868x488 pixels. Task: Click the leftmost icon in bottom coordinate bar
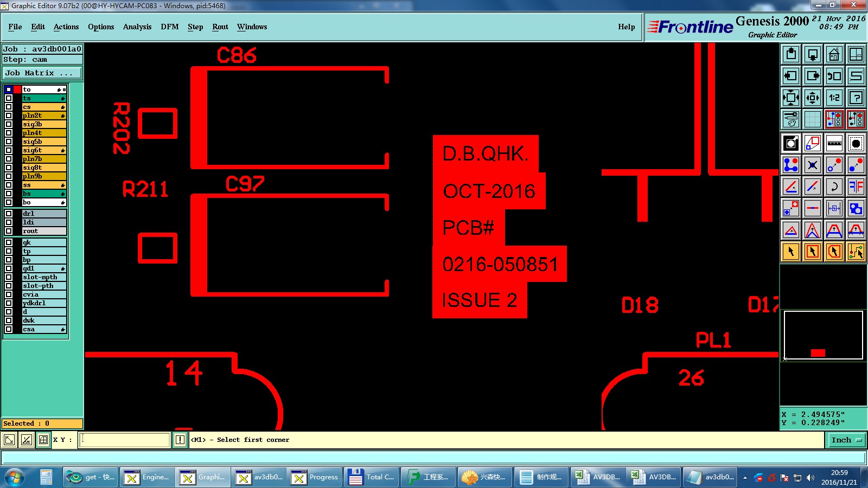pyautogui.click(x=9, y=440)
